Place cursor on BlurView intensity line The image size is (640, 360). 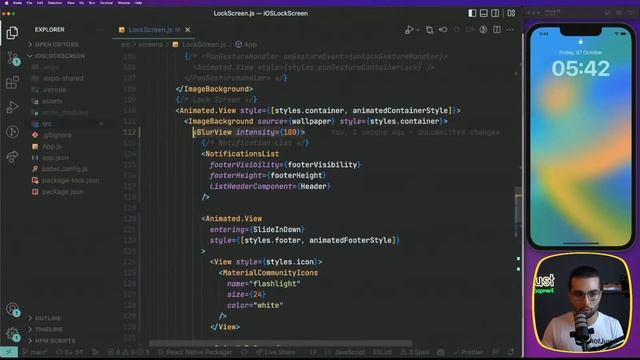249,132
